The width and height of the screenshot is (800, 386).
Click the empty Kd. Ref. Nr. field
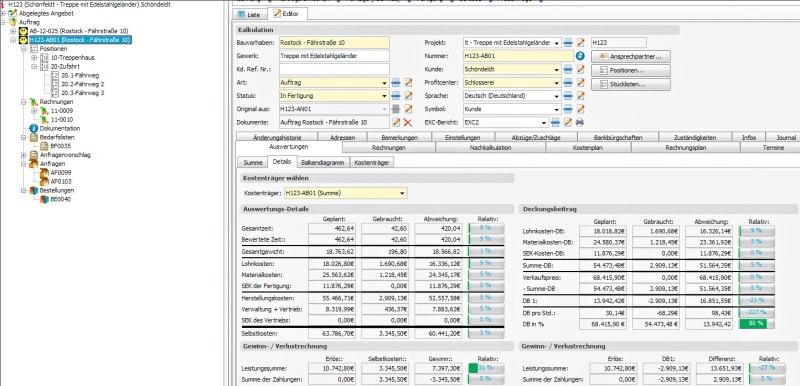[x=334, y=69]
